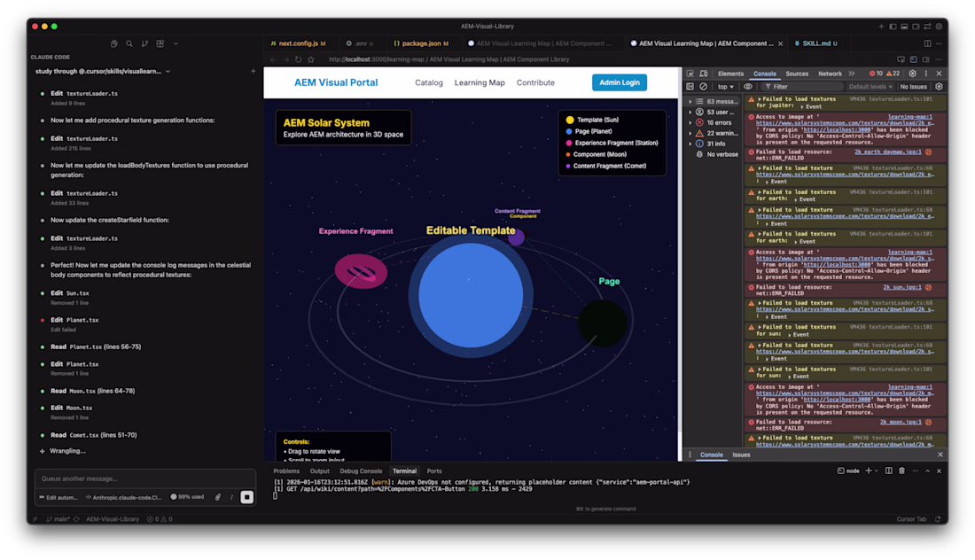Open the Contribute nav link

[x=535, y=82]
